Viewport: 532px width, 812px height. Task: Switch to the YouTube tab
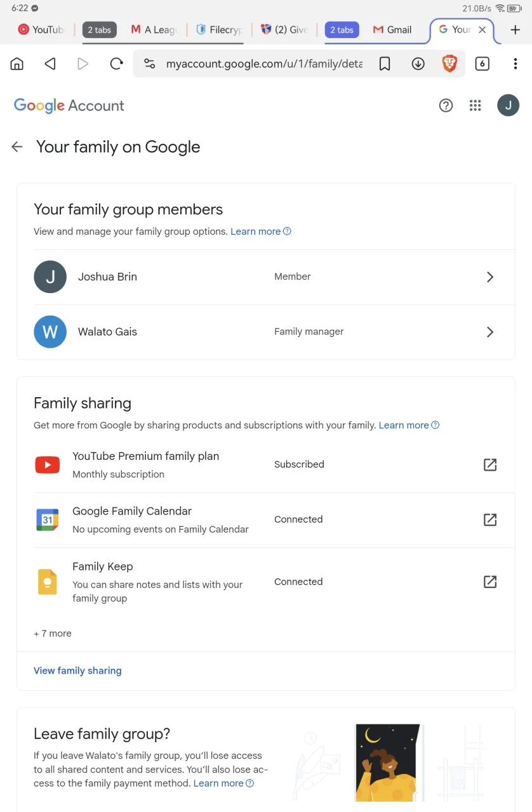[x=41, y=30]
